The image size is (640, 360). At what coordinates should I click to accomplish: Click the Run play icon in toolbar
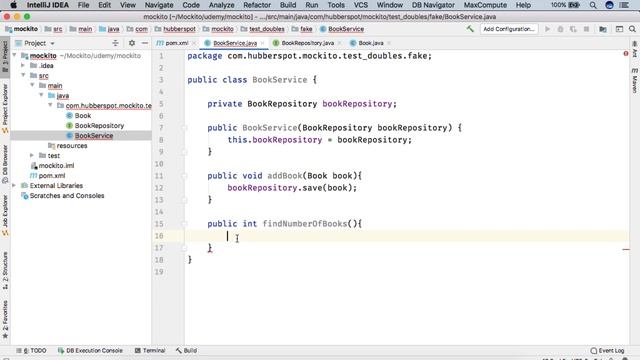pyautogui.click(x=548, y=29)
